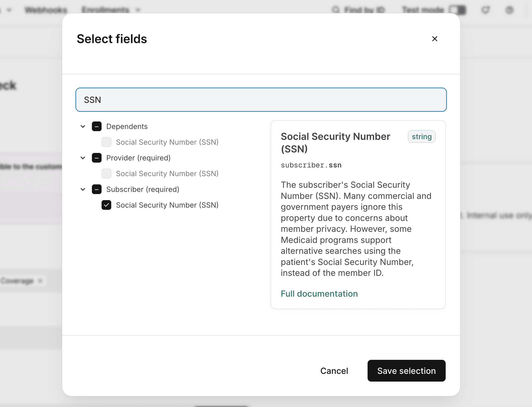Remove the Coverage filter via its x icon

tap(40, 280)
